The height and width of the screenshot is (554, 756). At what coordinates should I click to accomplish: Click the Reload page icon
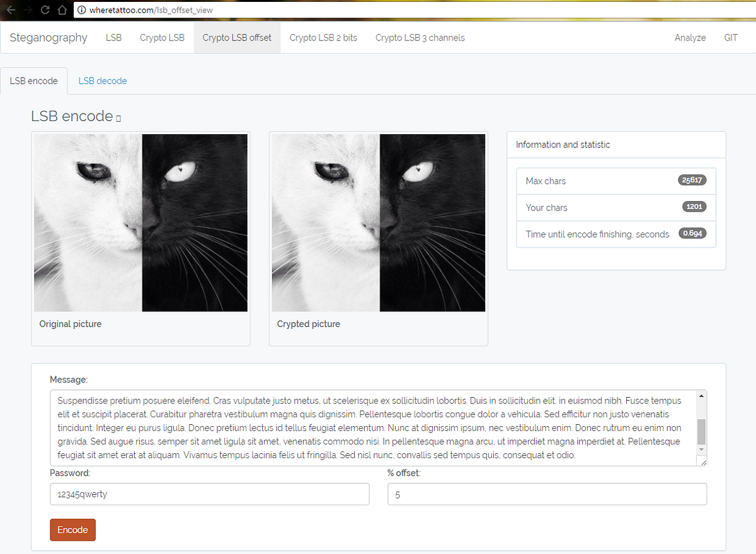(x=44, y=10)
